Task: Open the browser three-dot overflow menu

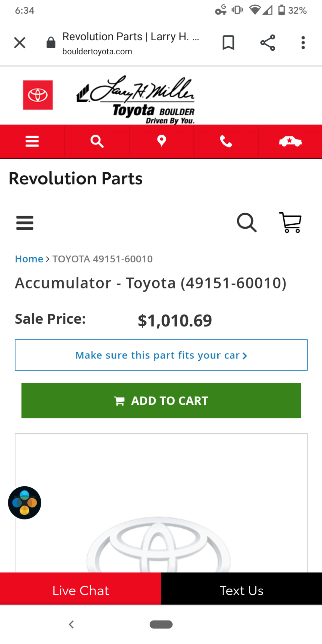Action: point(303,43)
